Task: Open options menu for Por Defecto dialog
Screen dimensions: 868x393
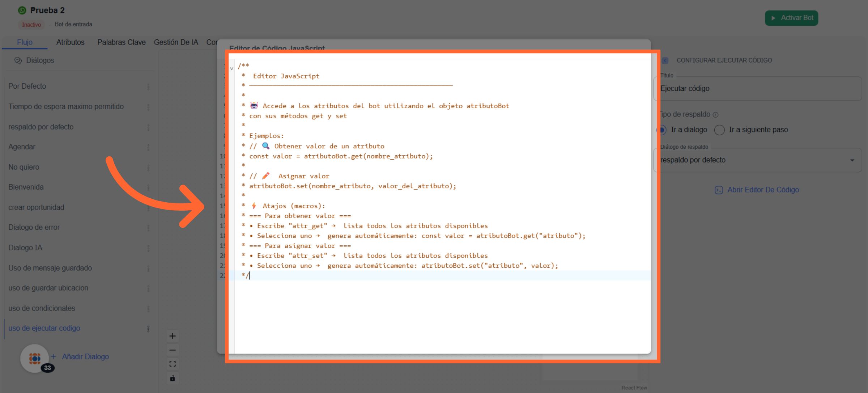Action: [x=148, y=86]
